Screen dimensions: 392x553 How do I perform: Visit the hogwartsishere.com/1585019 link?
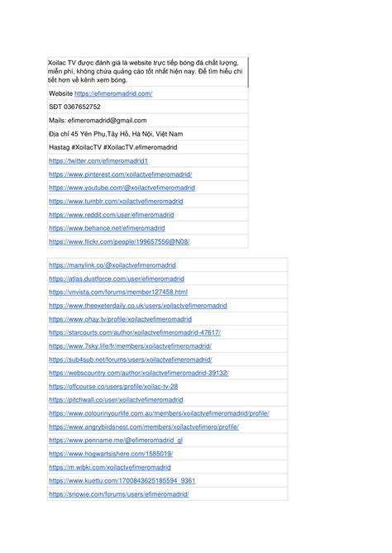111,454
